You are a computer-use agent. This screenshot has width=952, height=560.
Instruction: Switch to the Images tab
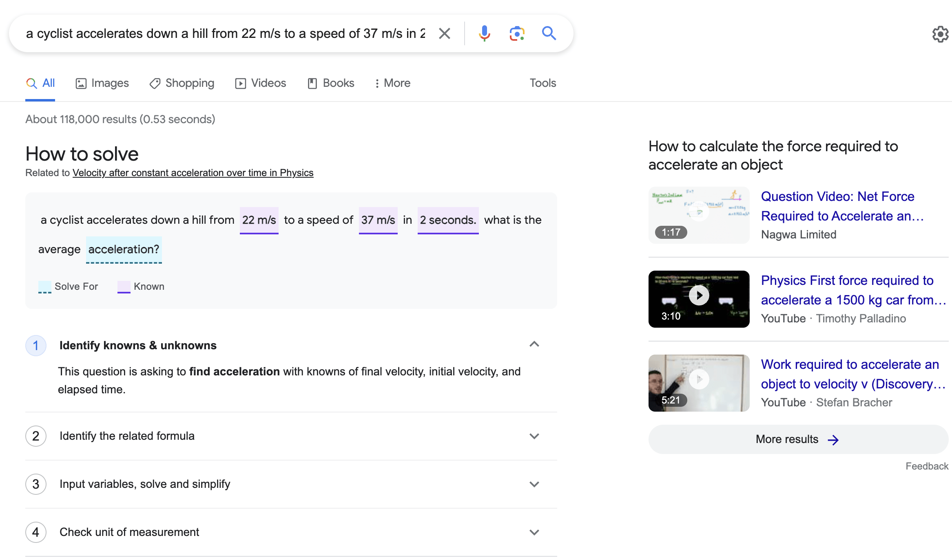click(102, 83)
